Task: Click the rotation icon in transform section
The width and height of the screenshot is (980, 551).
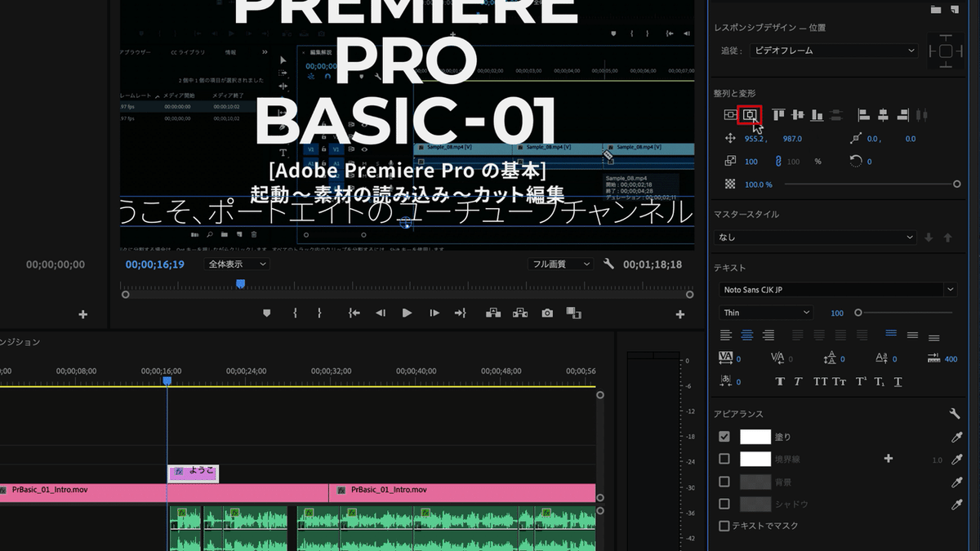Action: coord(856,161)
